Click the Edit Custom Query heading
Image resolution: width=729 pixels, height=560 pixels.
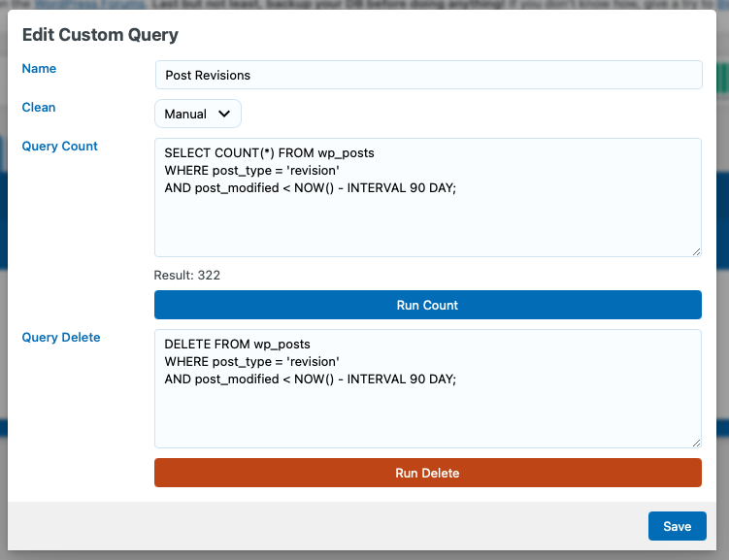100,35
